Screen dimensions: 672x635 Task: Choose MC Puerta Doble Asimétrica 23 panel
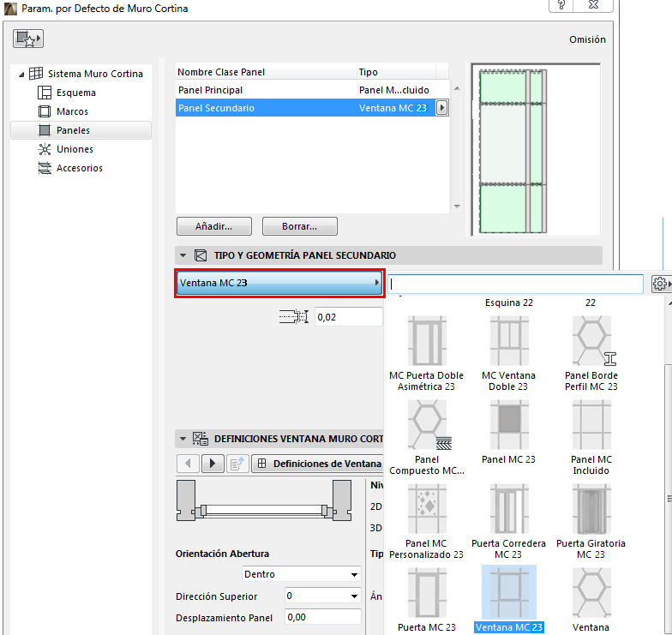pos(427,353)
